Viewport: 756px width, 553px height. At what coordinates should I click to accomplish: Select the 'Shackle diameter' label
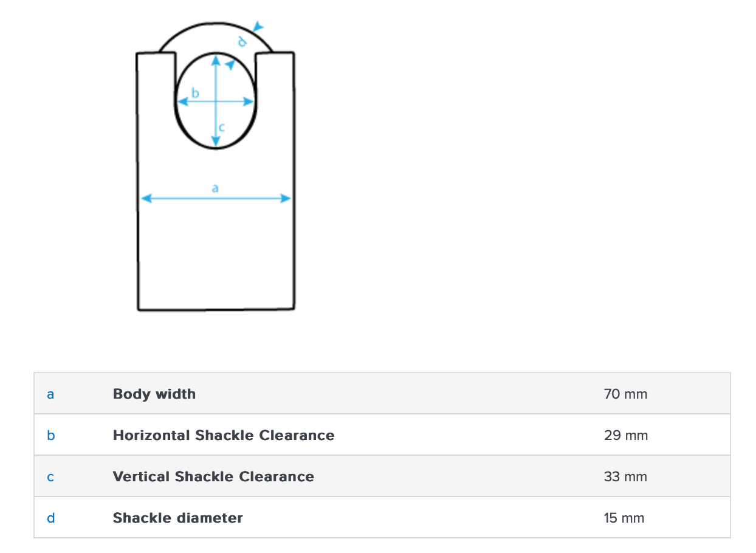177,518
